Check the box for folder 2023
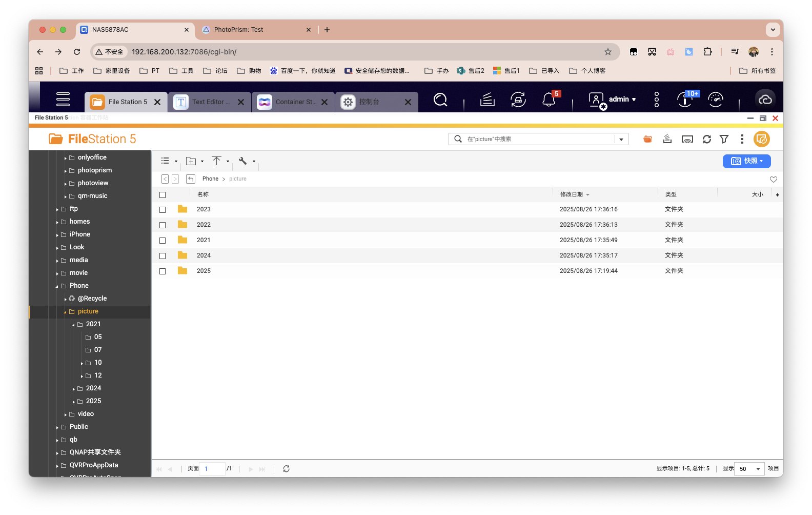The image size is (812, 515). (163, 210)
